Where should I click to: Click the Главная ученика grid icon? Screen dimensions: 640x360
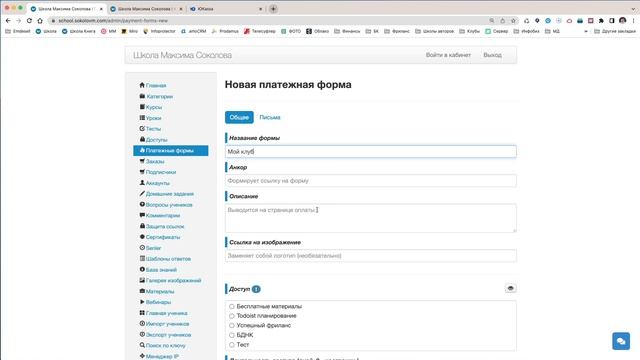142,313
